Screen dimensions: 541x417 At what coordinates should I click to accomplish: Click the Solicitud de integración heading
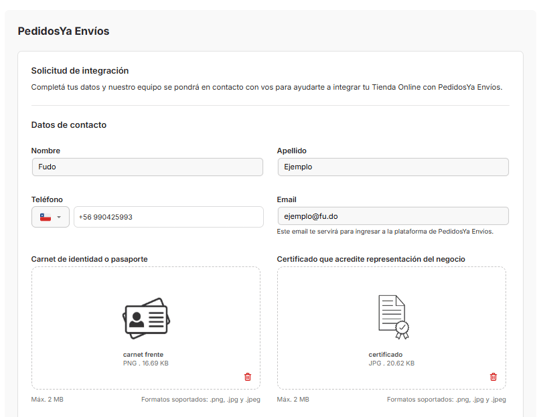pyautogui.click(x=80, y=71)
